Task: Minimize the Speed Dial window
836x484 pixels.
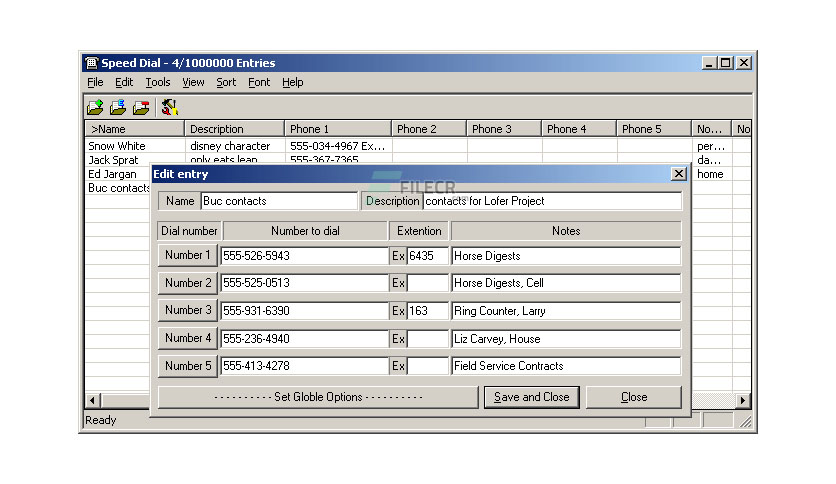Action: 709,63
